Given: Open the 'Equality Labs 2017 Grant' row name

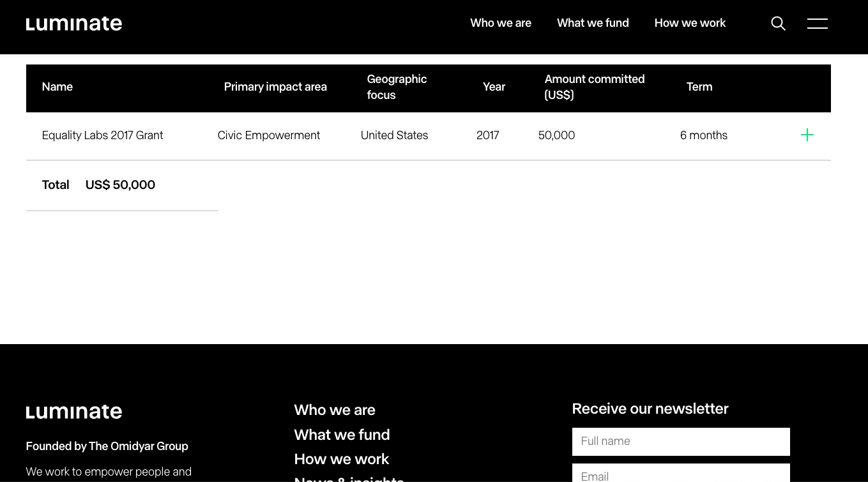Looking at the screenshot, I should pyautogui.click(x=103, y=135).
